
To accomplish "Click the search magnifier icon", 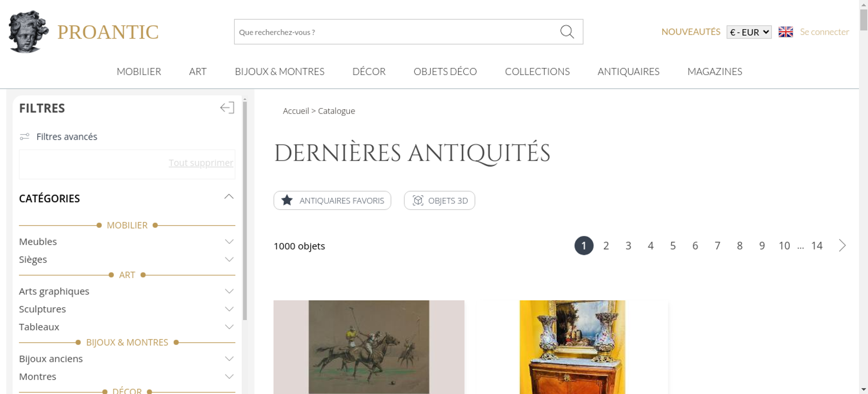I will pos(567,32).
